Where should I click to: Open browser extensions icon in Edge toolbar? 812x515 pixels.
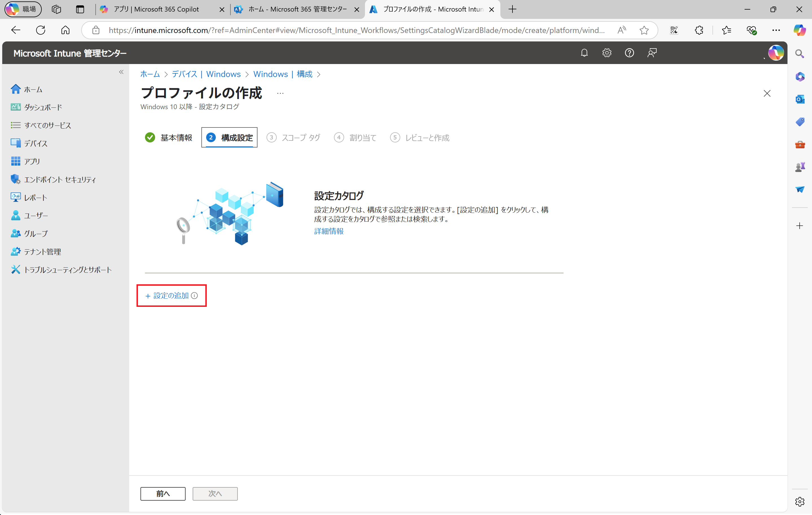click(699, 30)
